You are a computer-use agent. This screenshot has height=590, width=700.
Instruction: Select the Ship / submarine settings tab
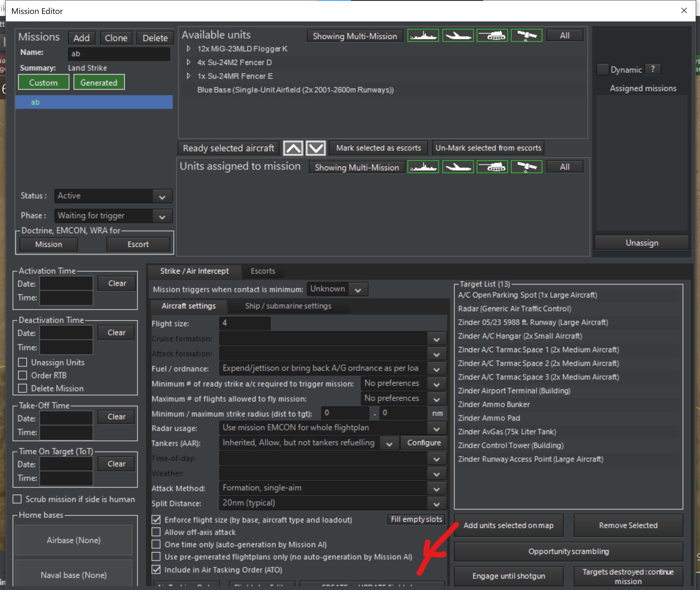pyautogui.click(x=288, y=306)
